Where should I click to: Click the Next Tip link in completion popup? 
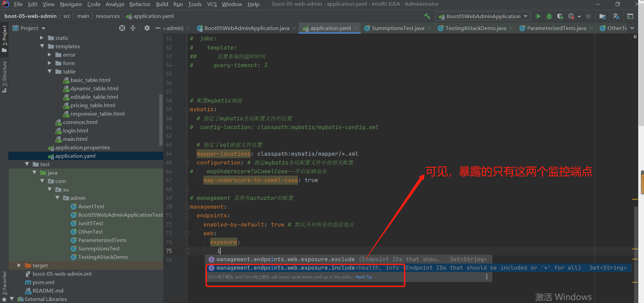(364, 277)
